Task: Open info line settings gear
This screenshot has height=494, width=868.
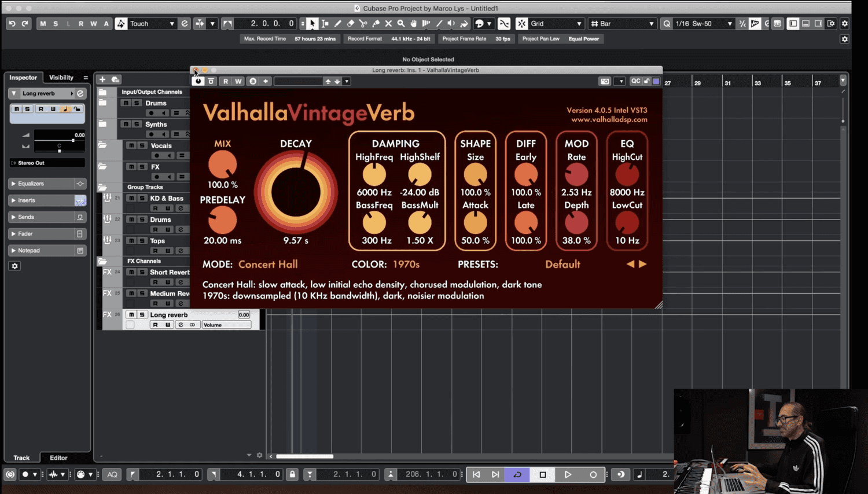Action: tap(845, 39)
